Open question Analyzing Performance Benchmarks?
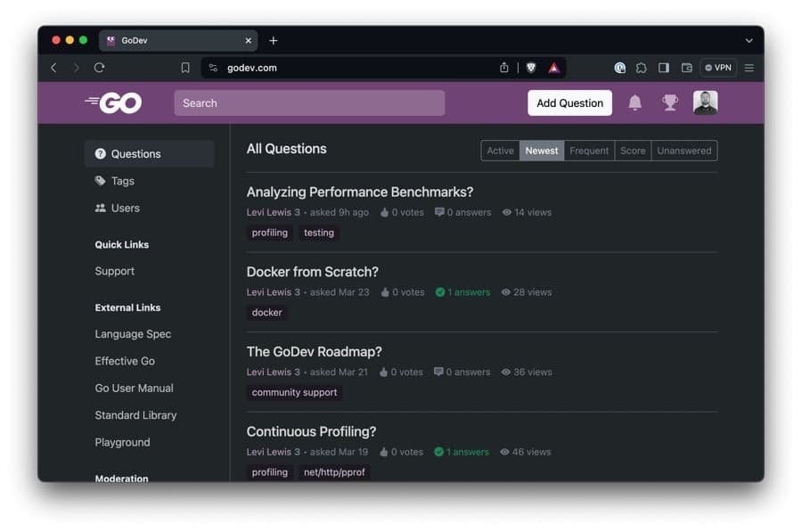 360,192
